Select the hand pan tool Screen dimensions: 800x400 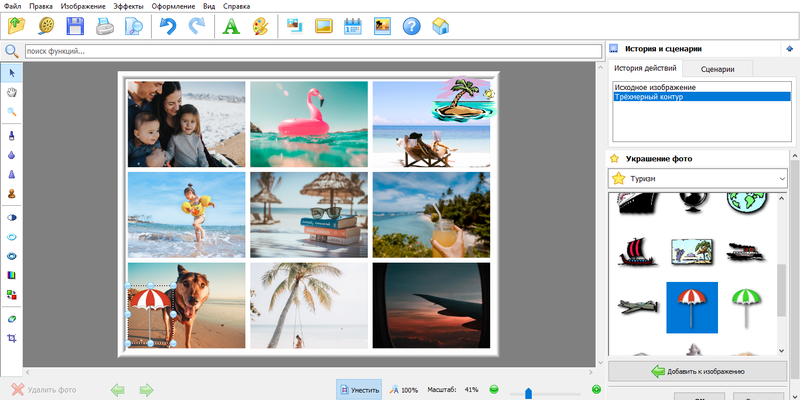pyautogui.click(x=12, y=92)
